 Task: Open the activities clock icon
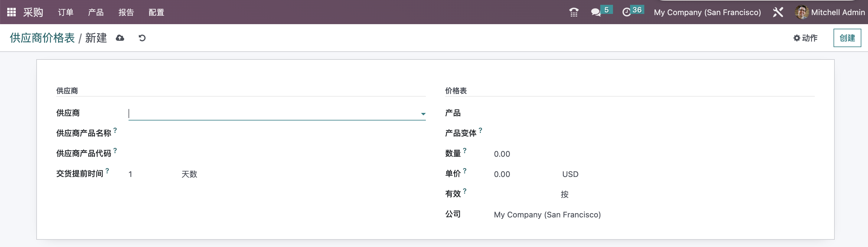pyautogui.click(x=626, y=12)
